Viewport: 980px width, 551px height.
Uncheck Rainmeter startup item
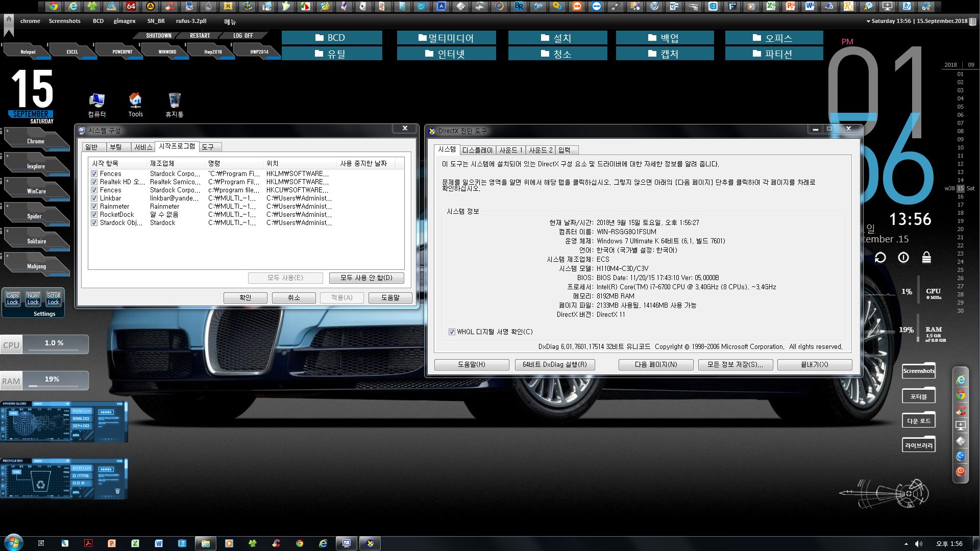94,207
